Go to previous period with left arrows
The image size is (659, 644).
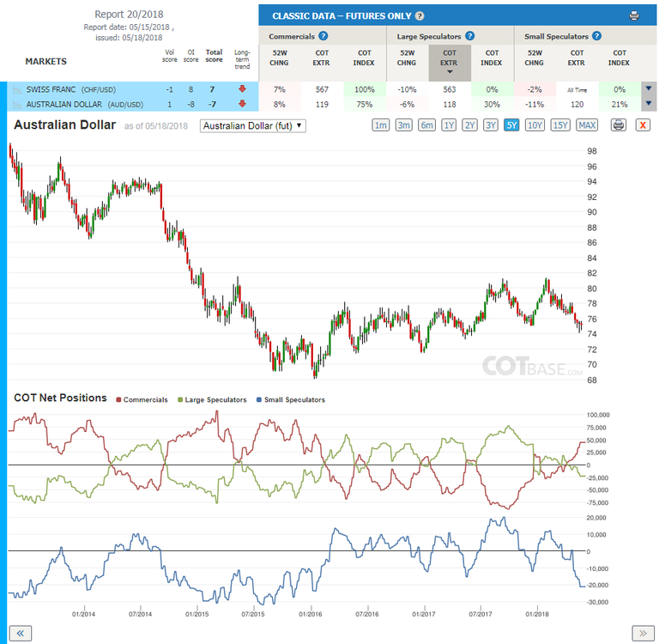[x=21, y=633]
